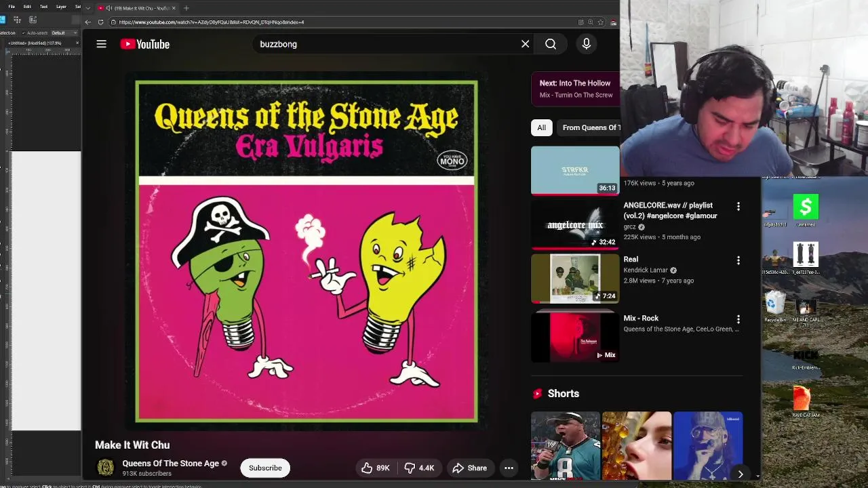This screenshot has width=868, height=488.
Task: Open a new browser tab
Action: (186, 8)
